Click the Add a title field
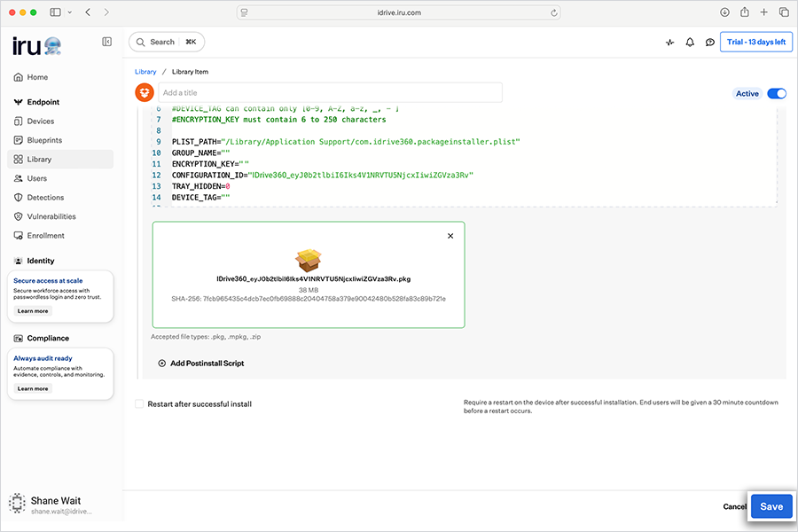 point(331,92)
